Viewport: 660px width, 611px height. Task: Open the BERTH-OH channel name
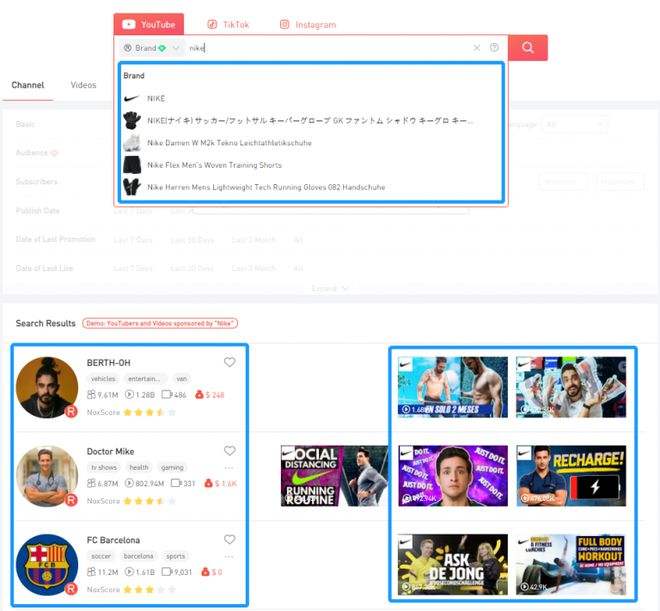(109, 363)
